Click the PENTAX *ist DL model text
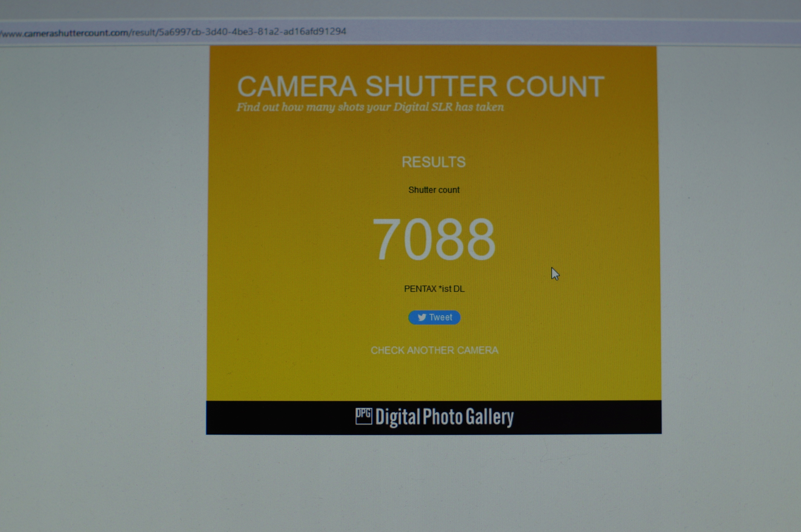This screenshot has height=532, width=801. [434, 289]
